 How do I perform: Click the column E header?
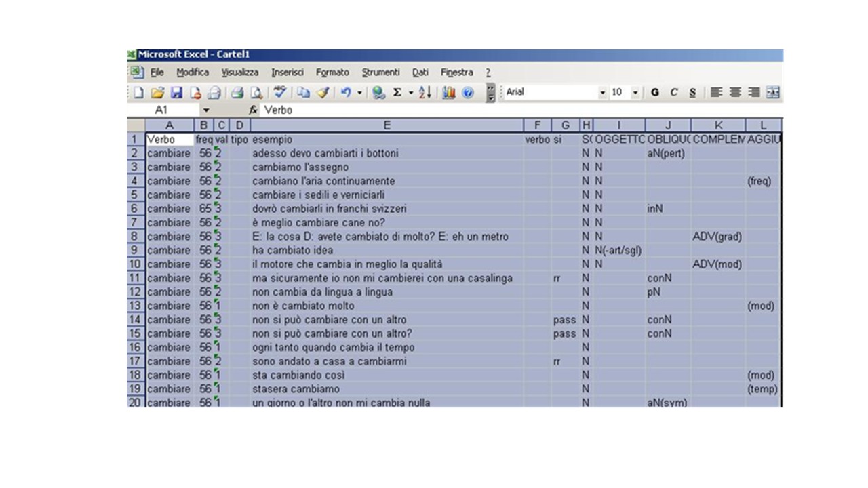pyautogui.click(x=387, y=125)
